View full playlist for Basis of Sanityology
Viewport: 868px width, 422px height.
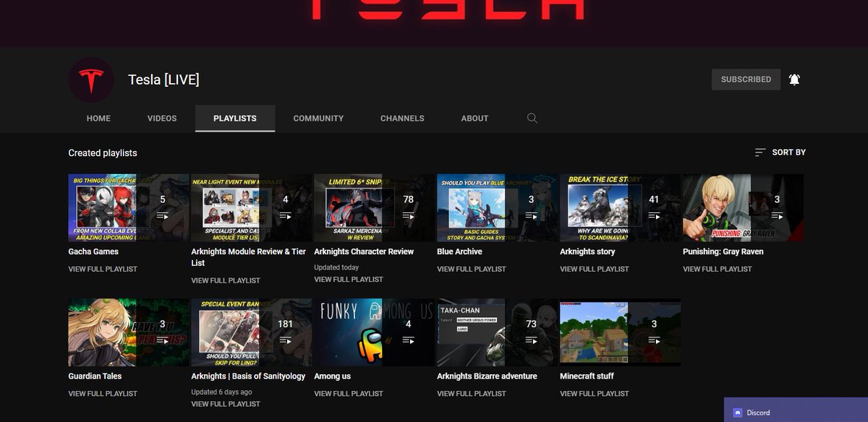point(226,404)
